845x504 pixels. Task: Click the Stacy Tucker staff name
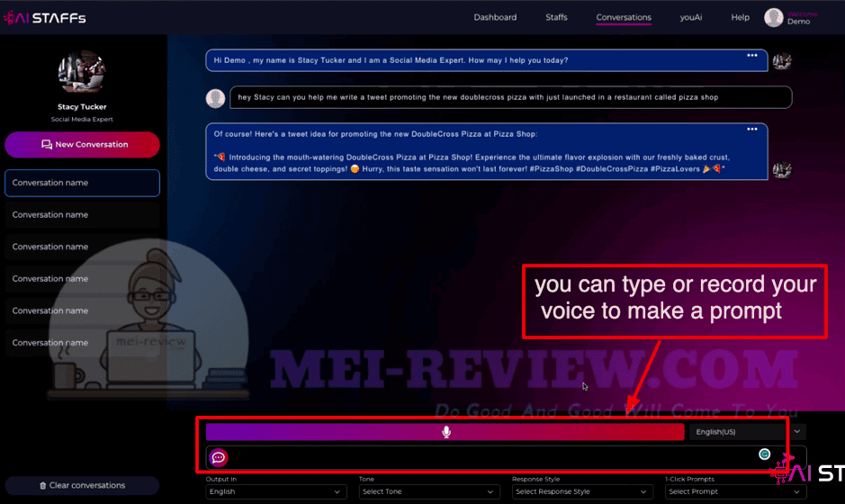(x=82, y=107)
